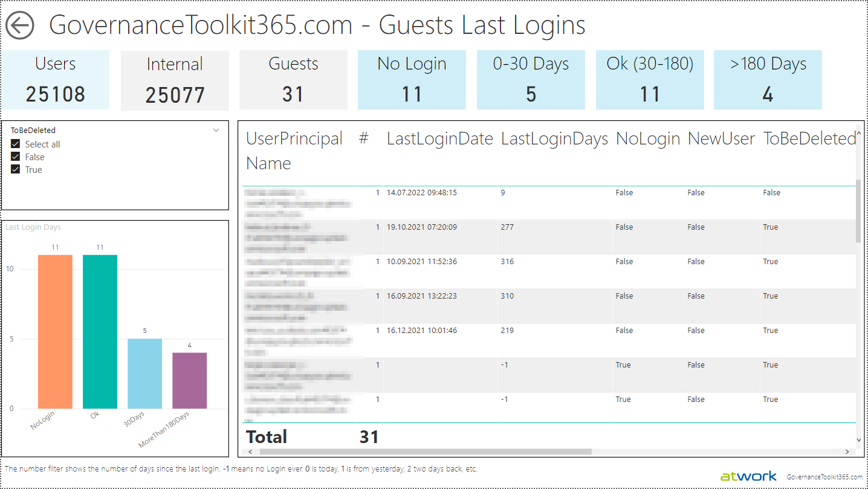The width and height of the screenshot is (868, 489).
Task: Select the purple MoreThan180Days bar
Action: (x=189, y=381)
